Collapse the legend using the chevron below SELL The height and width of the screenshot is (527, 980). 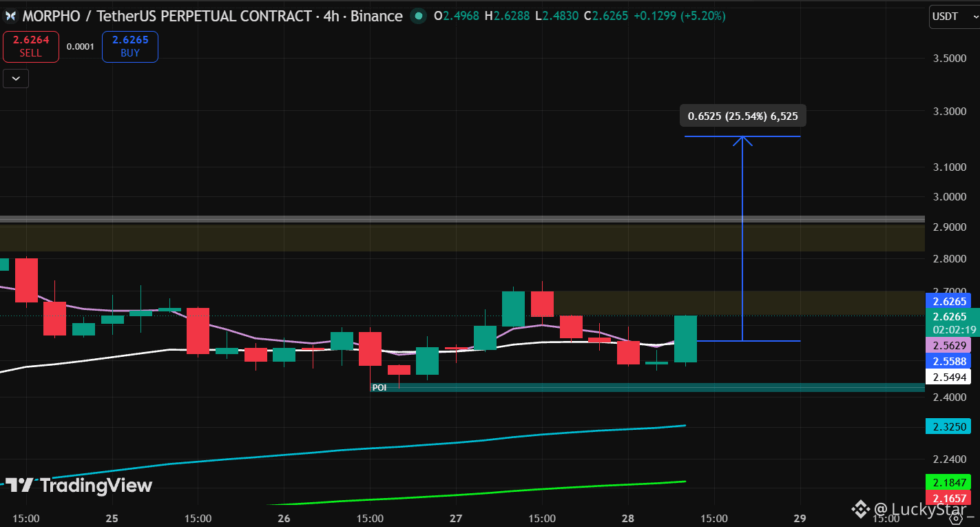(16, 79)
